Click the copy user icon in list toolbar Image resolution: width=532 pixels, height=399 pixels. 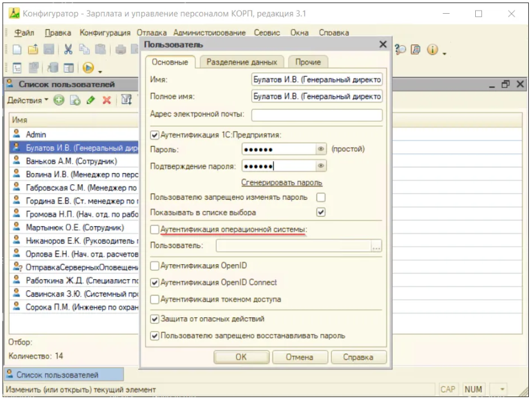[75, 100]
